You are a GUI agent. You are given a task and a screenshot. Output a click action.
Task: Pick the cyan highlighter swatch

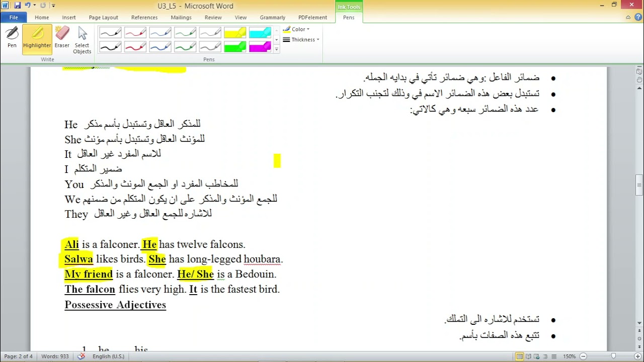pyautogui.click(x=260, y=33)
